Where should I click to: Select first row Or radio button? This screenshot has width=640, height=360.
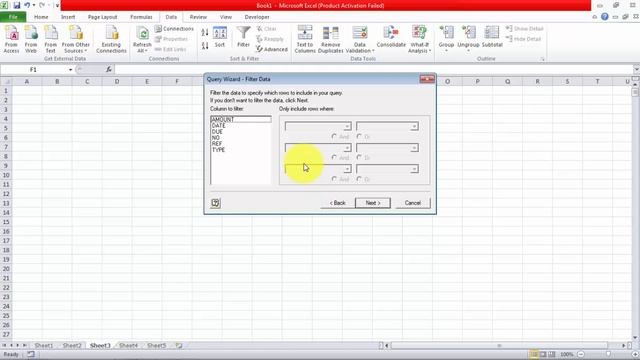(x=359, y=136)
